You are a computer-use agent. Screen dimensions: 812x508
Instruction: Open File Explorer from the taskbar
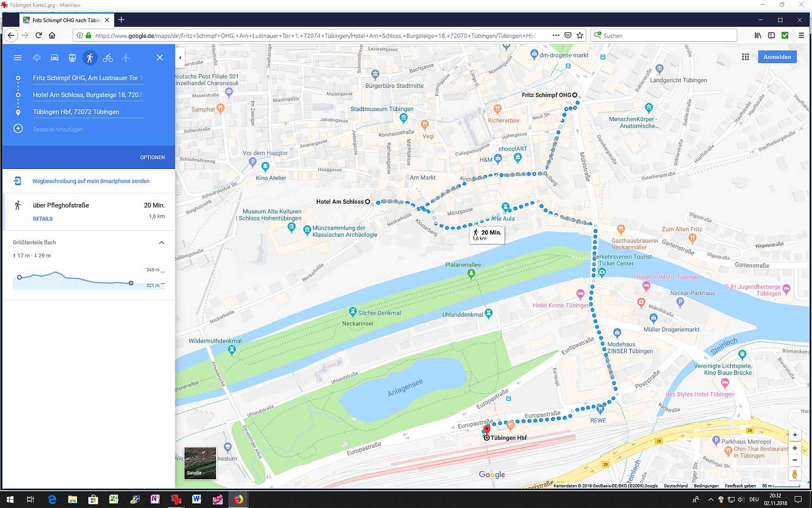coord(73,499)
